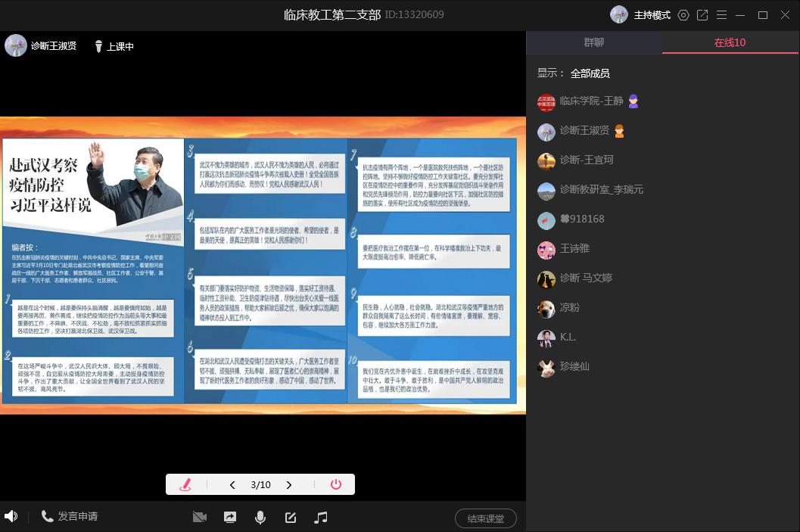The height and width of the screenshot is (532, 800).
Task: Select member 王诗雅 in the online list
Action: [x=574, y=248]
